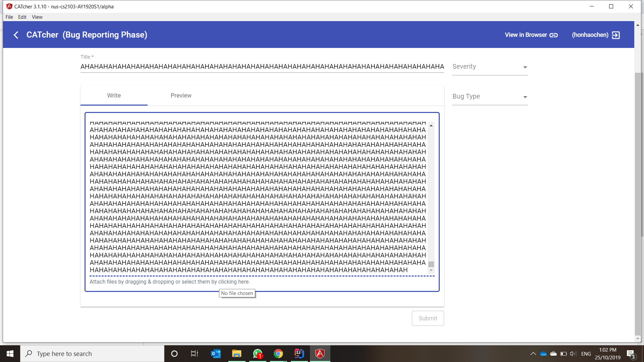The image size is (644, 362).
Task: Open File Explorer from the taskbar
Action: (x=236, y=354)
